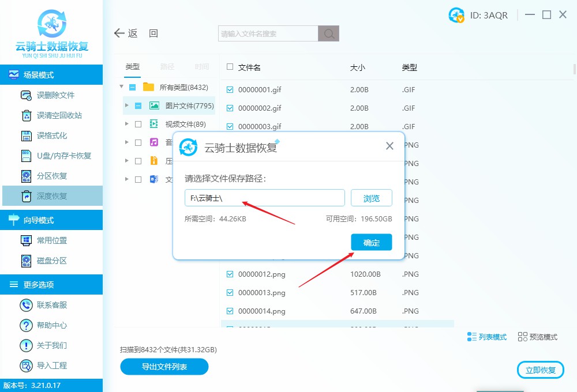
Task: Click the file list vertical scrollbar
Action: point(575,69)
